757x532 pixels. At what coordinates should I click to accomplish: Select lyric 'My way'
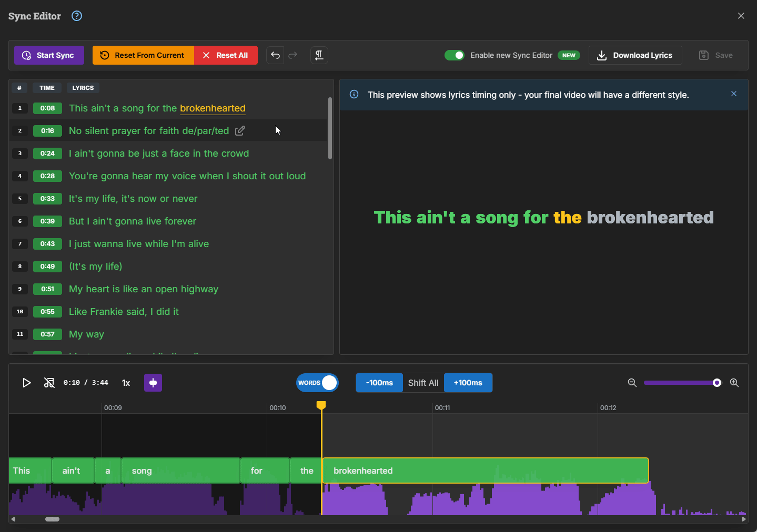[x=86, y=334]
